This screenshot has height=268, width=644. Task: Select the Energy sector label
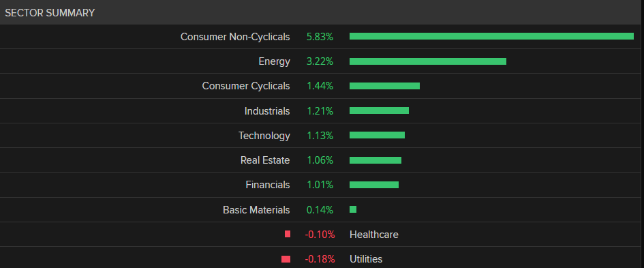[x=275, y=61]
